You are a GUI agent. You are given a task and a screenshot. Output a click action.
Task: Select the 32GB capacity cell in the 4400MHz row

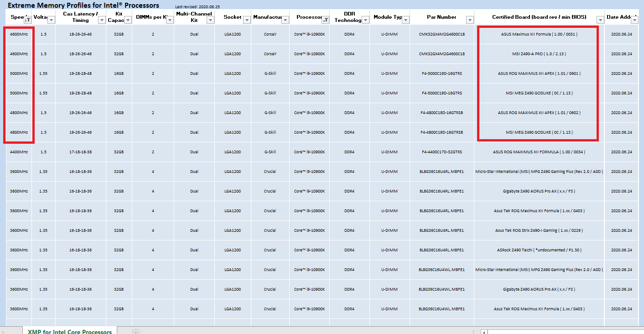(119, 152)
